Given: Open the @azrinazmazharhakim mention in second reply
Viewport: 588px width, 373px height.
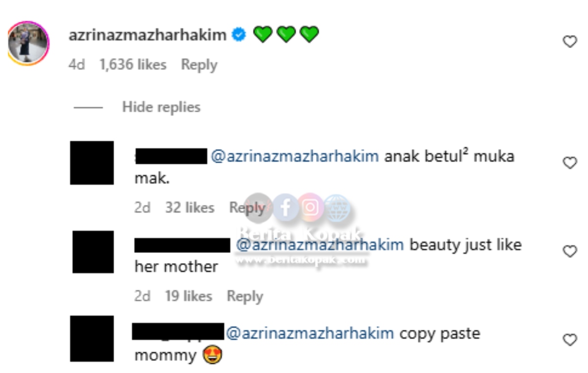Looking at the screenshot, I should click(320, 244).
